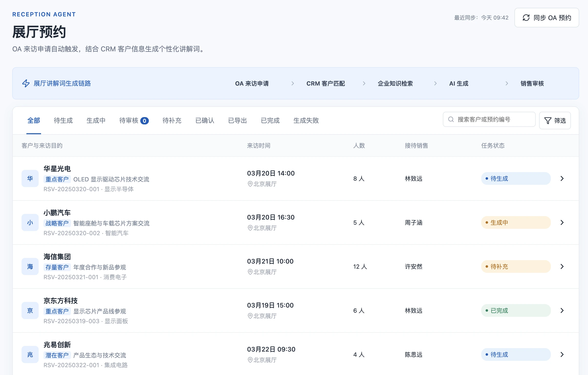Screen dimensions: 588x375
Task: Open customer name 小鹏汽车
Action: 57,213
